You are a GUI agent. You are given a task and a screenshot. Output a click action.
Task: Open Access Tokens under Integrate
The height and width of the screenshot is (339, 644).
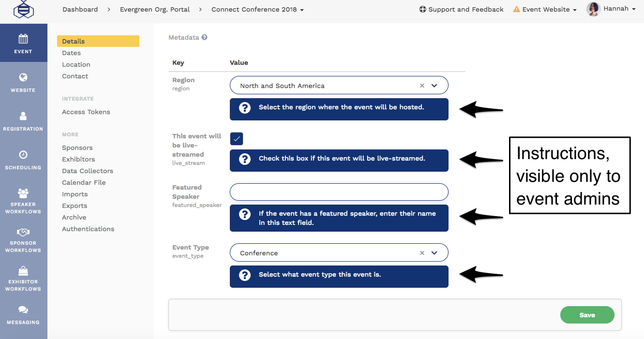[x=86, y=112]
